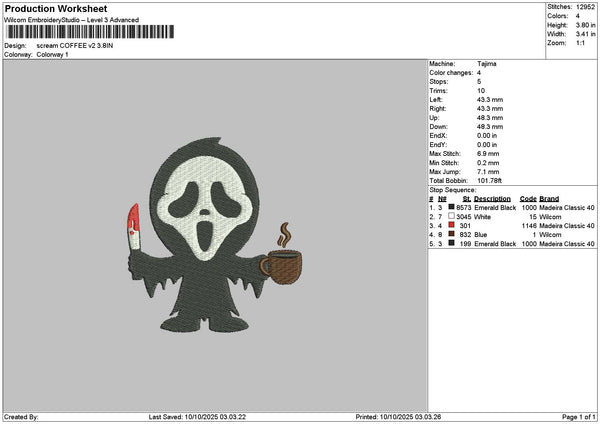Select the Total Bobbin value 101.78ft
This screenshot has height=424, width=600.
click(x=489, y=181)
